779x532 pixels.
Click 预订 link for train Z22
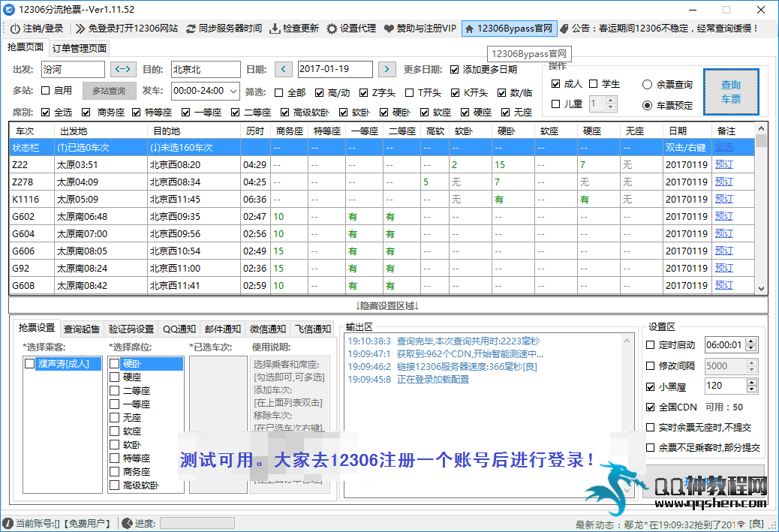pyautogui.click(x=724, y=164)
